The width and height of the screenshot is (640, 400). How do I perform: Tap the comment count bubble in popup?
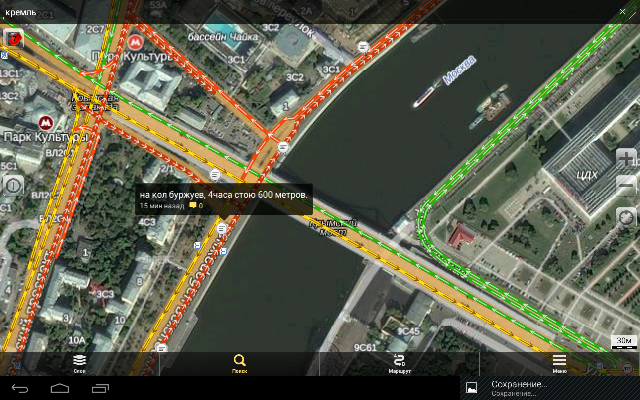click(x=195, y=206)
